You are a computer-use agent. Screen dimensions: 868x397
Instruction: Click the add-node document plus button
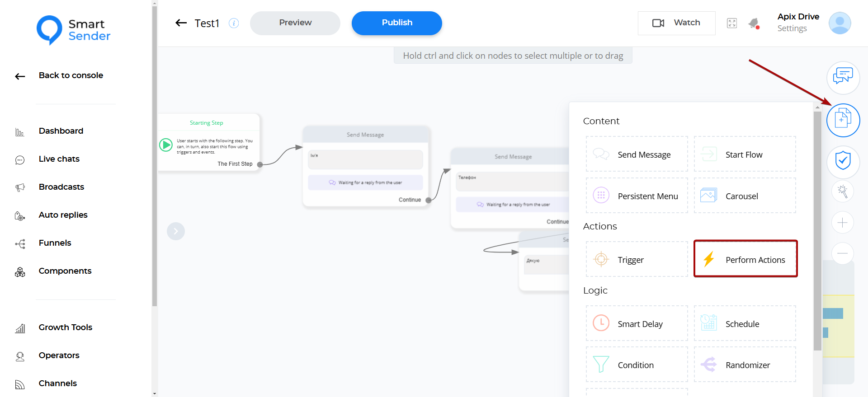click(843, 120)
